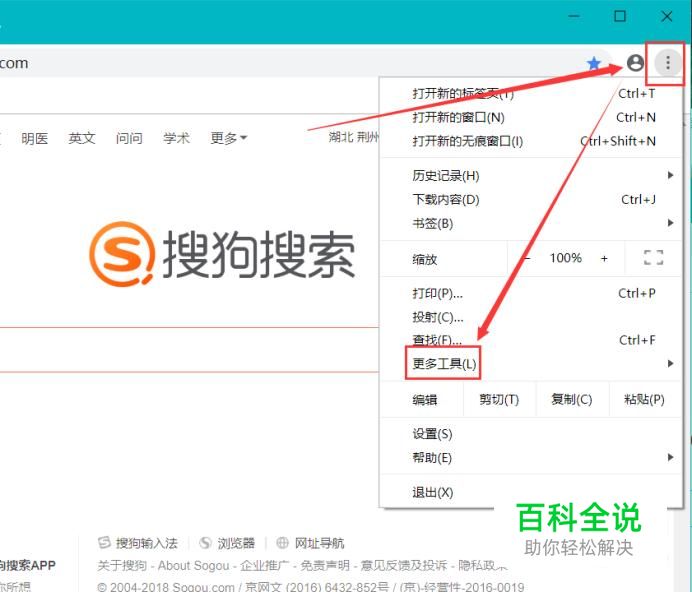Click the 浏览器 footer link

pyautogui.click(x=227, y=543)
